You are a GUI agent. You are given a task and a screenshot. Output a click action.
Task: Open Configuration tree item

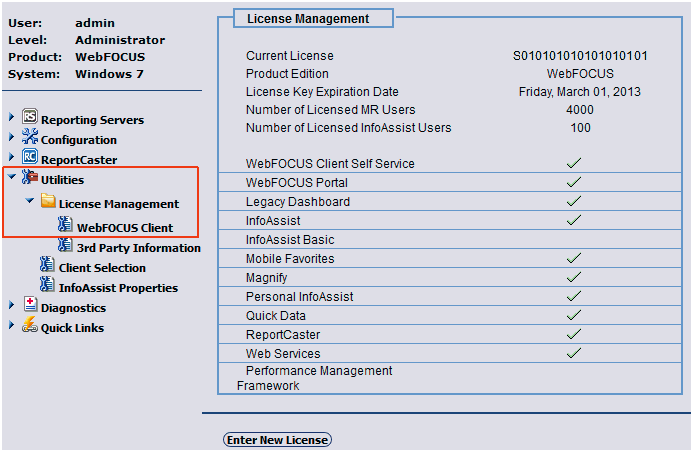click(x=79, y=140)
